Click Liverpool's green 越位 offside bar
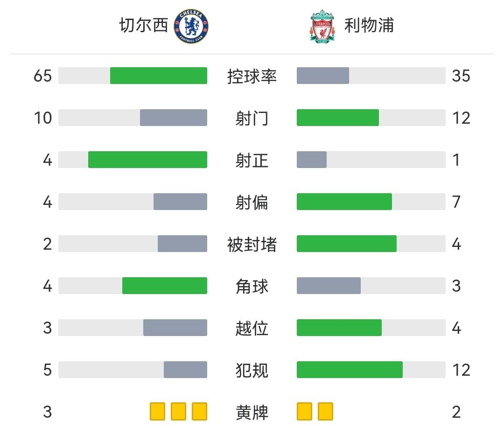This screenshot has width=504, height=428. pos(339,328)
